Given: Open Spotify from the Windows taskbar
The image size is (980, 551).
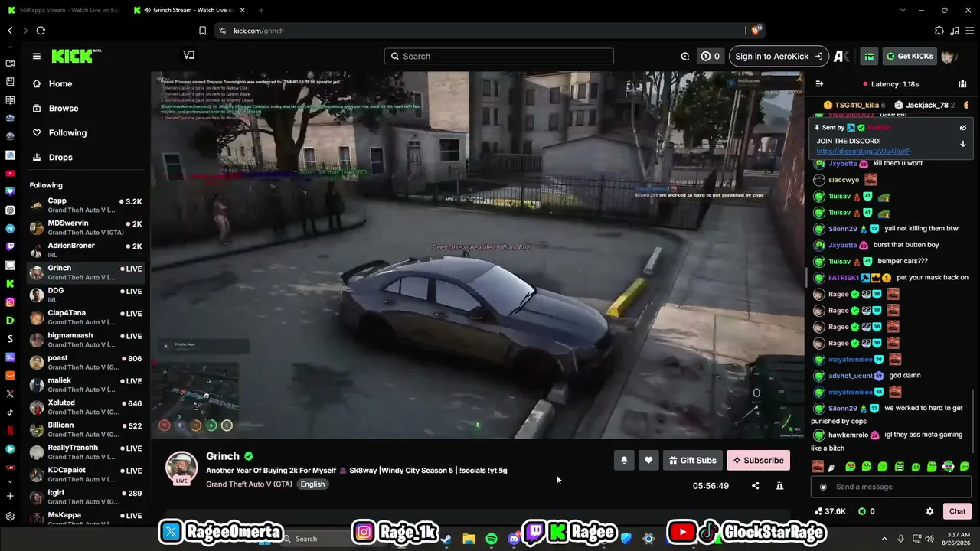Looking at the screenshot, I should pyautogui.click(x=492, y=539).
